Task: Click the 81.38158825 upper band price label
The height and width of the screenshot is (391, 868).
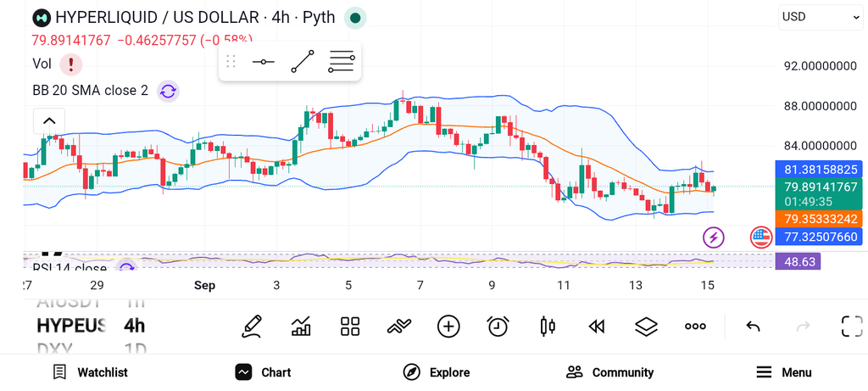Action: click(x=818, y=170)
